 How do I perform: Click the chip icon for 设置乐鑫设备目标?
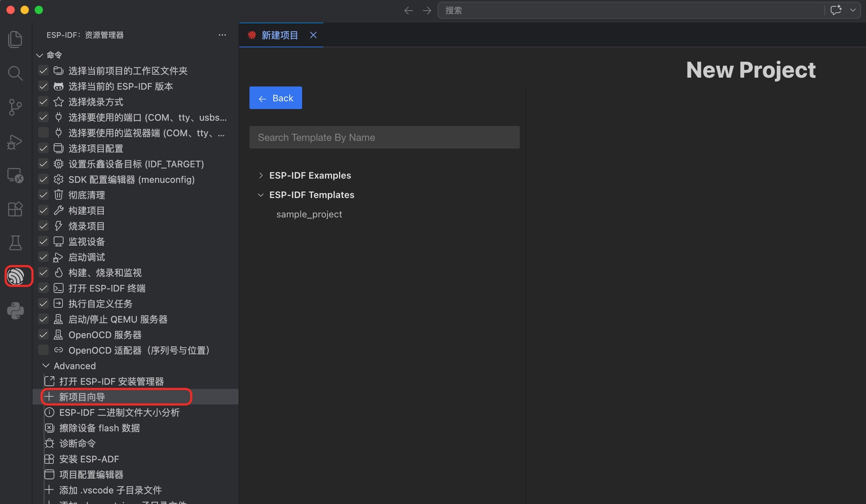(x=58, y=164)
